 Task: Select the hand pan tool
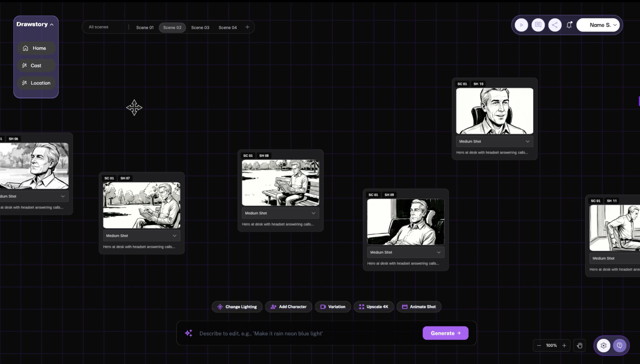point(579,345)
